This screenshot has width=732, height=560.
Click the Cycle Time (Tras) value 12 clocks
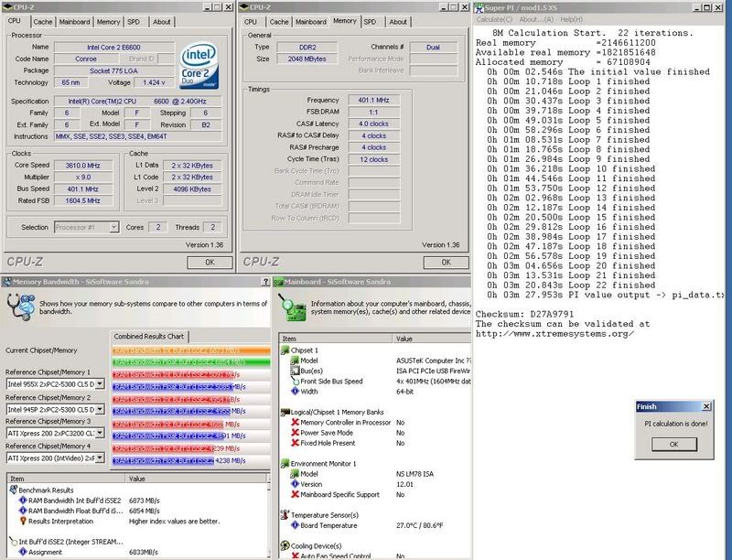tap(373, 159)
